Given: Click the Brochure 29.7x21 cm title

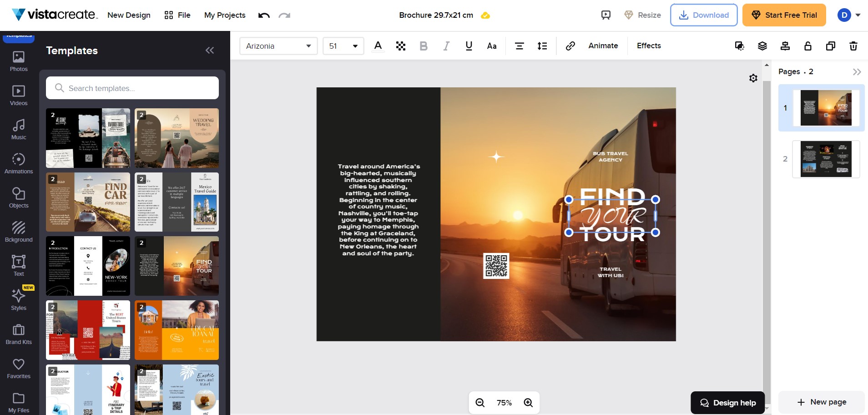Looking at the screenshot, I should point(436,15).
